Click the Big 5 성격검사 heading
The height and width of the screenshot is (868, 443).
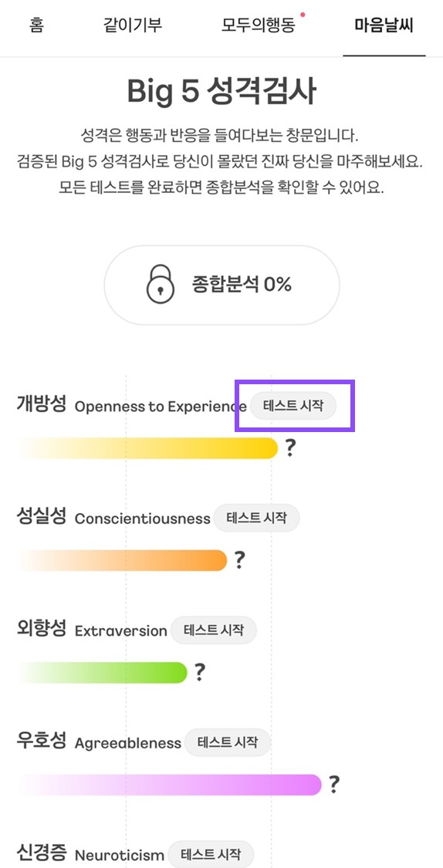[x=221, y=91]
